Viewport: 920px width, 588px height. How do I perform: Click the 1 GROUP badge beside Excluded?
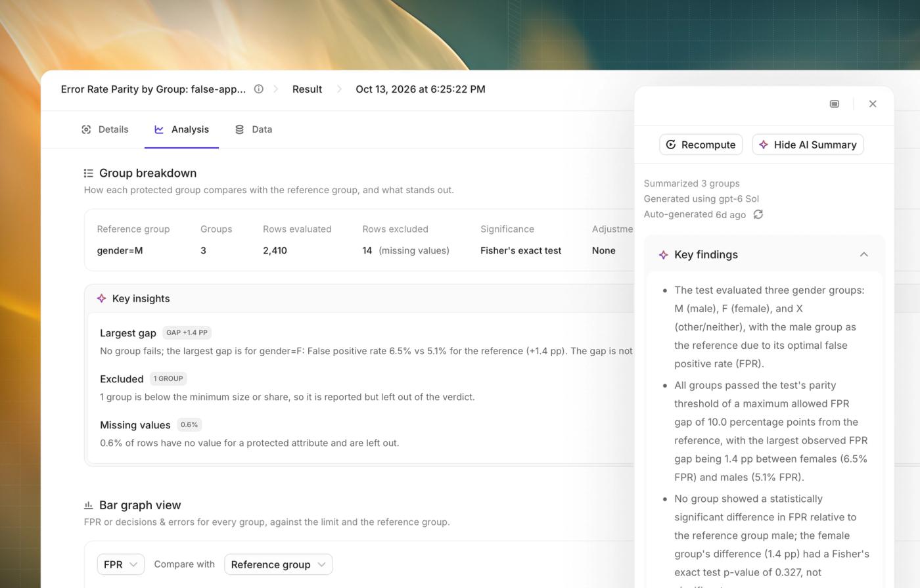tap(168, 378)
